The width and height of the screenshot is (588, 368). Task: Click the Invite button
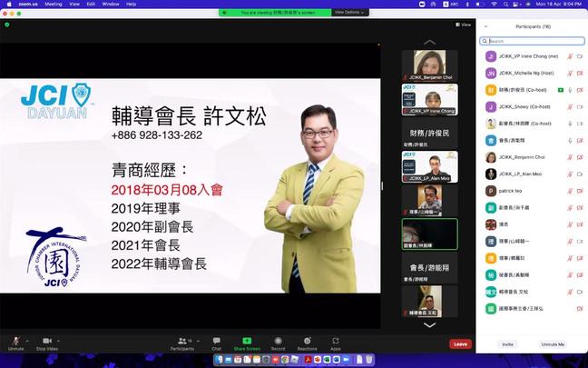(507, 344)
